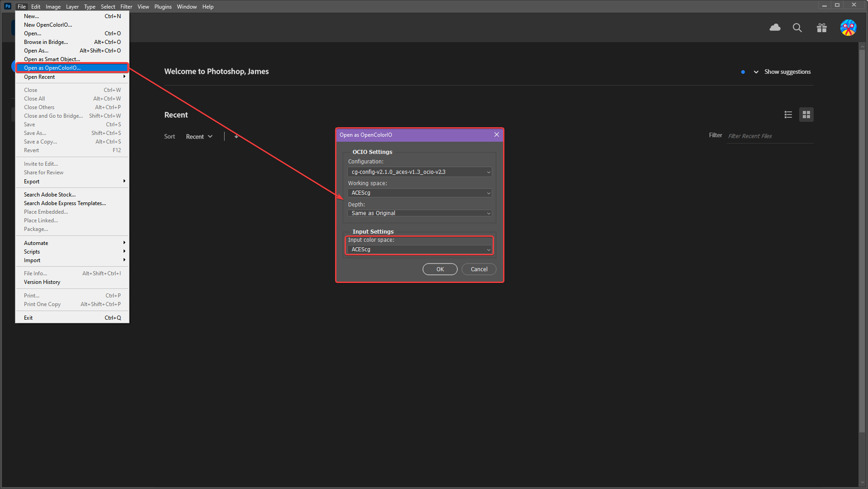Image resolution: width=868 pixels, height=489 pixels.
Task: Open the search magnifier icon
Action: pos(797,28)
